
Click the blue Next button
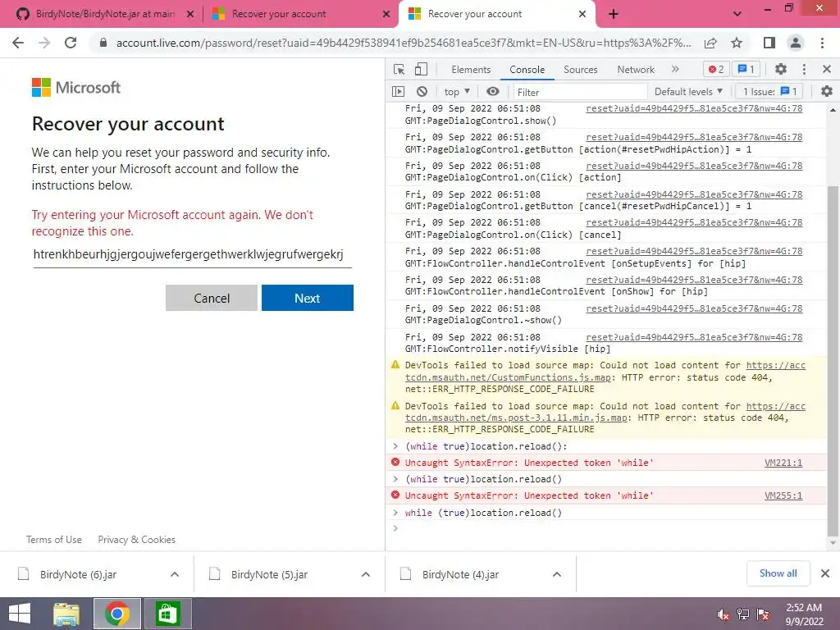pos(308,298)
